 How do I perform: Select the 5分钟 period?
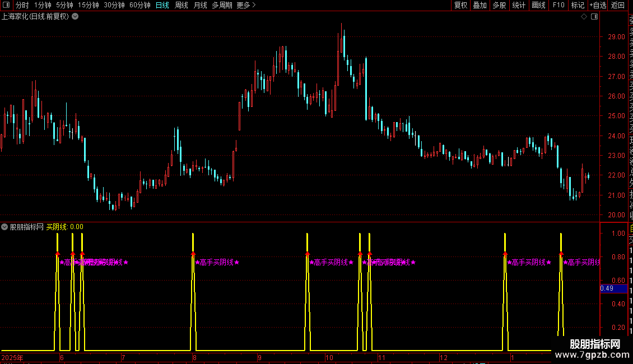pyautogui.click(x=64, y=5)
